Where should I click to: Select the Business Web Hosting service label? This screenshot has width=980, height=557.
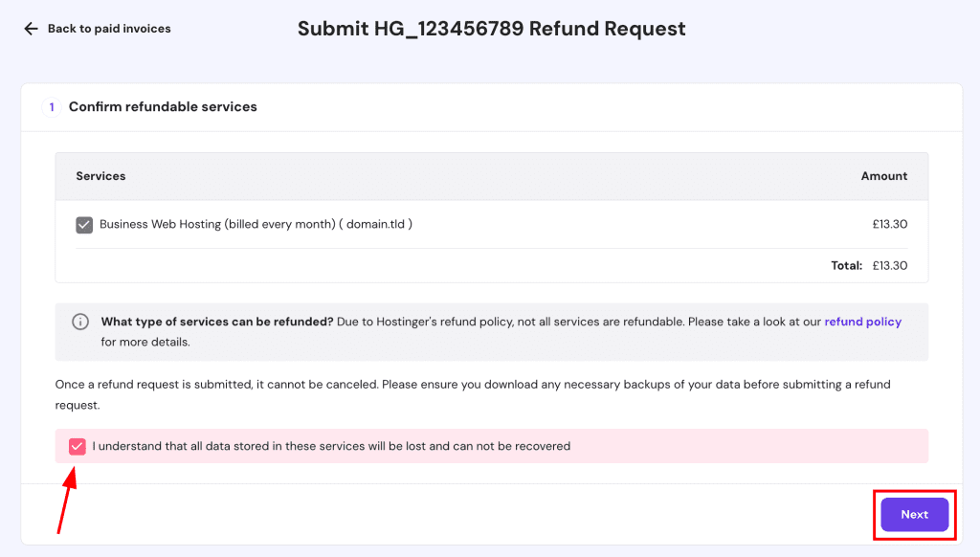coord(256,225)
